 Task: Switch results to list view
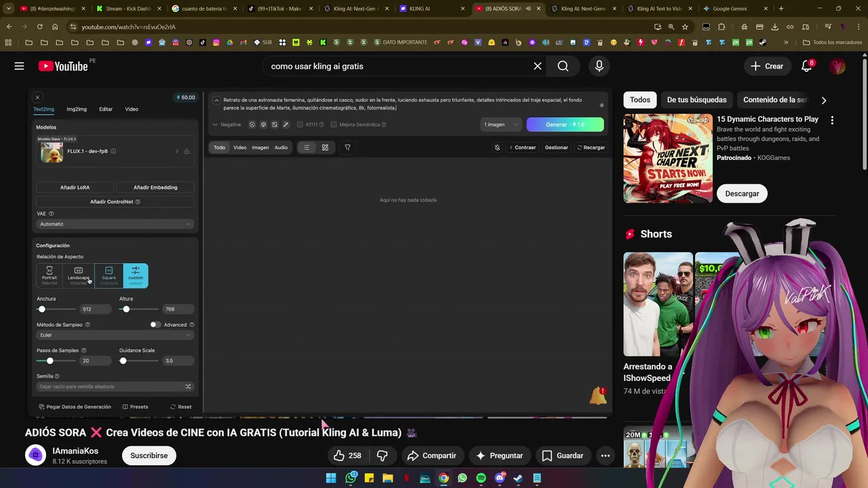coord(307,147)
